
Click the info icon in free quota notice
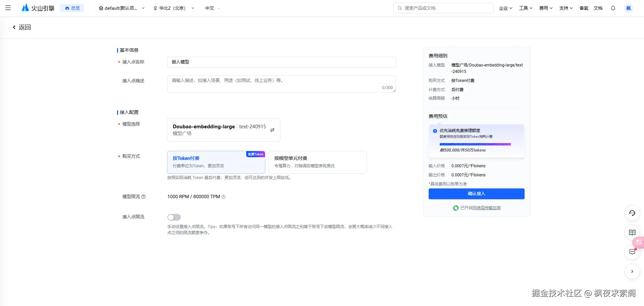[x=435, y=131]
